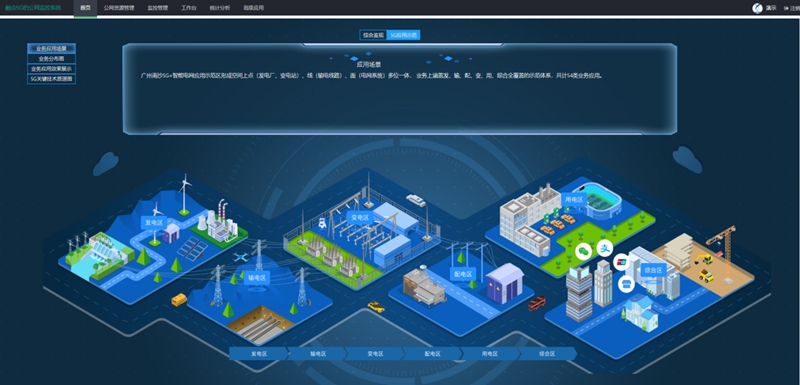Switch to 综合监视 view toggle
The width and height of the screenshot is (800, 385).
(373, 35)
